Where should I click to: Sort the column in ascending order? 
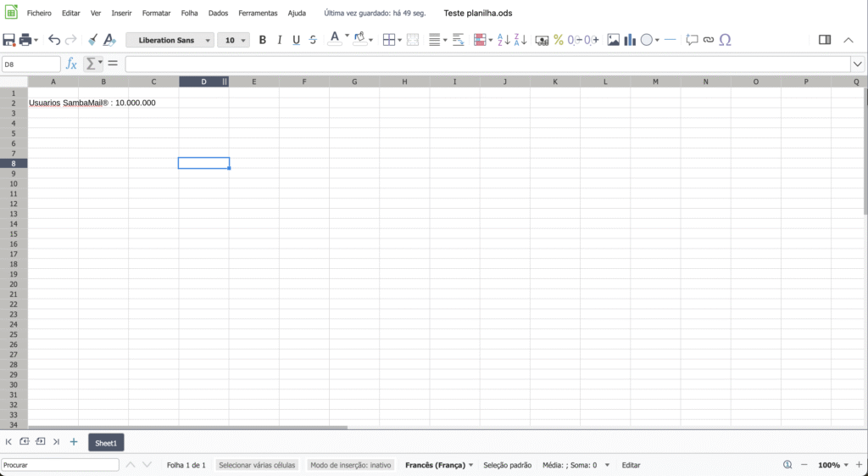point(503,40)
